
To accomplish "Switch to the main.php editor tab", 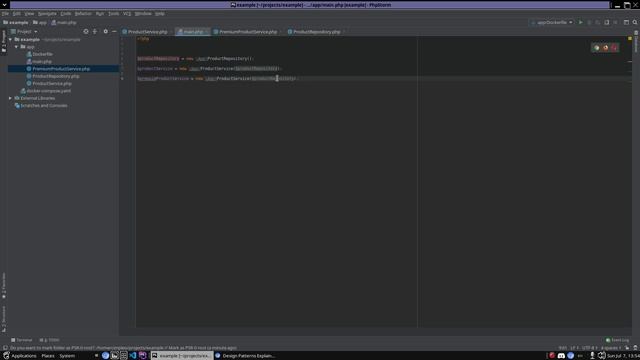I will coord(192,31).
